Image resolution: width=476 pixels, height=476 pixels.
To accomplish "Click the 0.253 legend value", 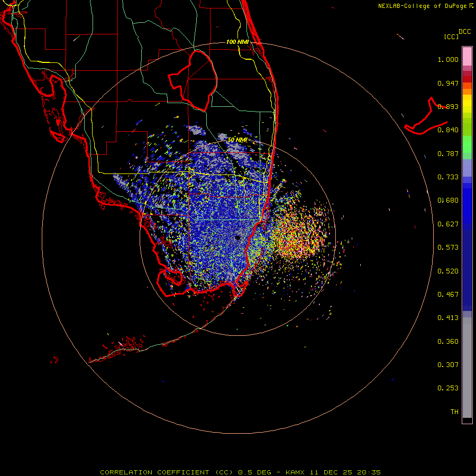I will [448, 388].
